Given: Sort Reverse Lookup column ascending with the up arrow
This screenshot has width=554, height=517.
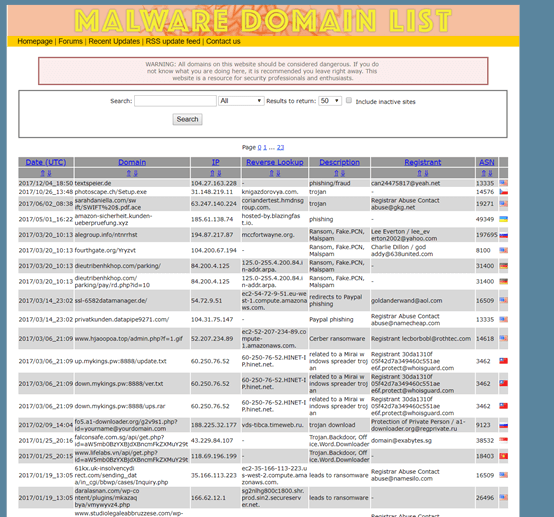Looking at the screenshot, I should tap(272, 173).
